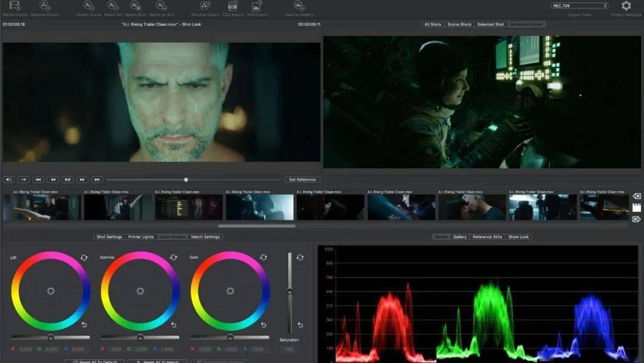Select the fourth thumbnail in the shot strip
This screenshot has width=644, height=363.
(x=259, y=207)
